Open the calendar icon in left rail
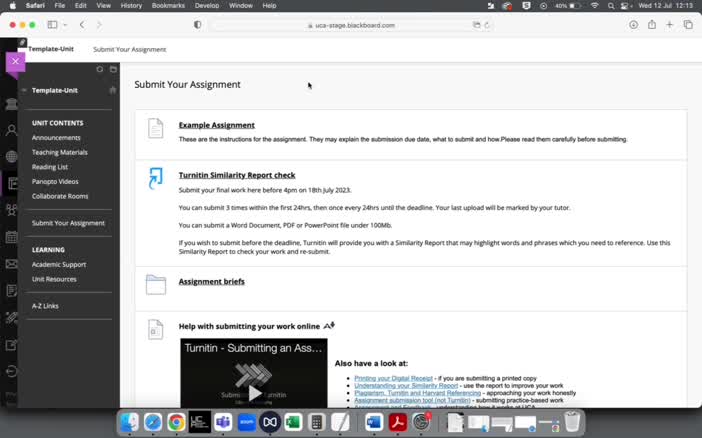The height and width of the screenshot is (438, 702). 11,237
